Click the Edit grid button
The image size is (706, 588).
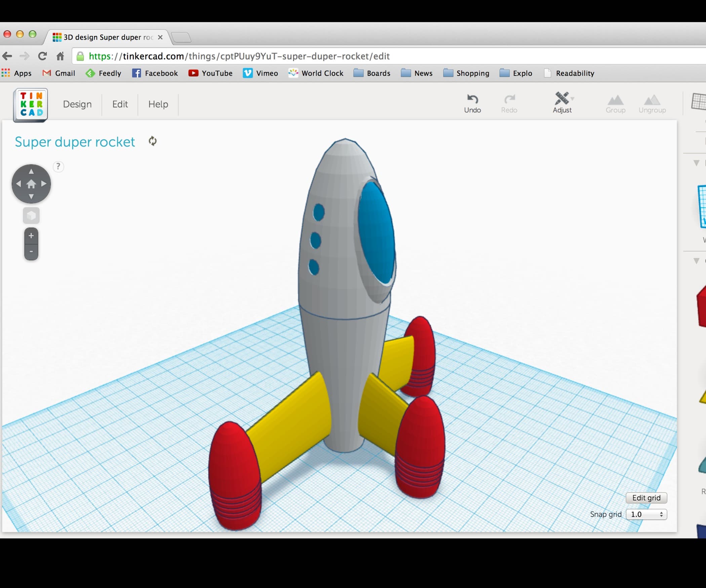point(646,498)
